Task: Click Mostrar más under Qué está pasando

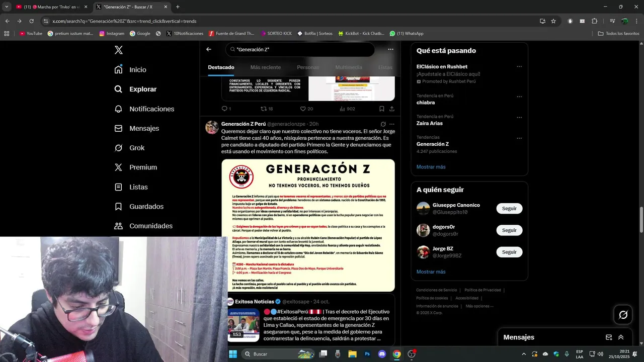Action: (x=431, y=167)
